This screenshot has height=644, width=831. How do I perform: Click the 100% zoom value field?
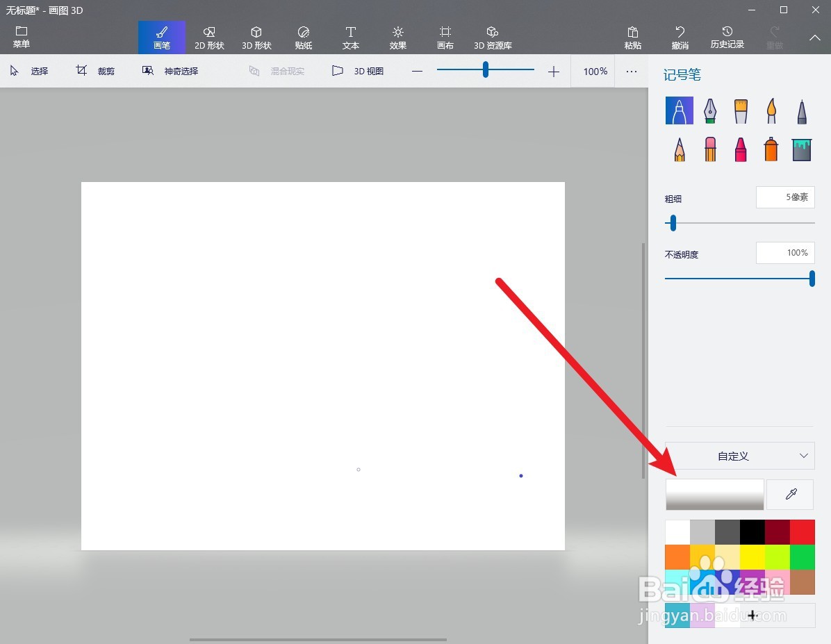click(x=595, y=71)
